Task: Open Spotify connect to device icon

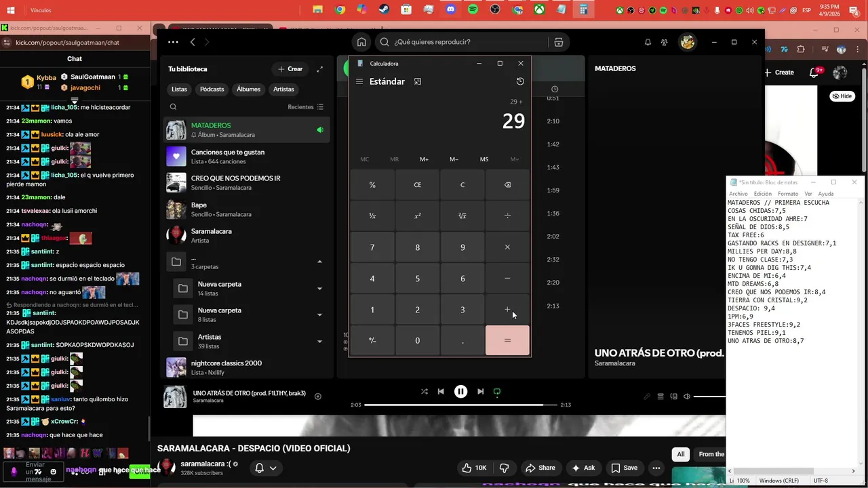Action: (674, 396)
